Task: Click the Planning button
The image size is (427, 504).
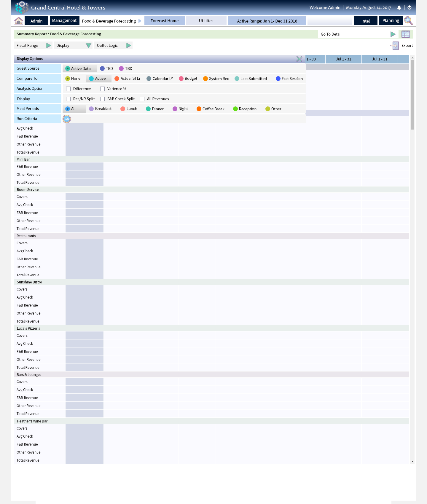Action: (x=391, y=21)
